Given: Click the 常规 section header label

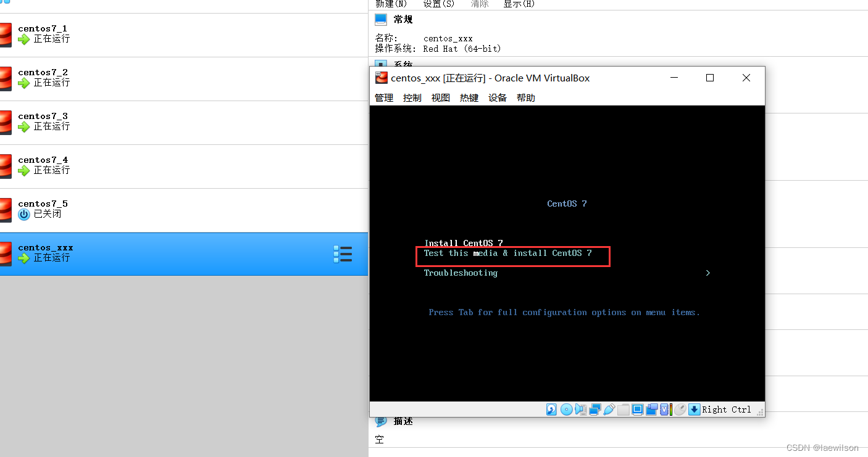Looking at the screenshot, I should click(403, 20).
